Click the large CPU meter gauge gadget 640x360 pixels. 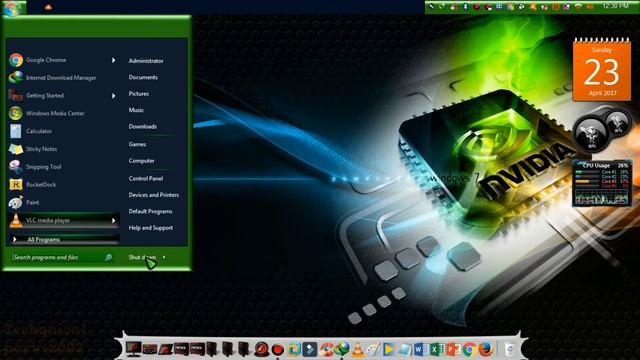click(x=591, y=133)
